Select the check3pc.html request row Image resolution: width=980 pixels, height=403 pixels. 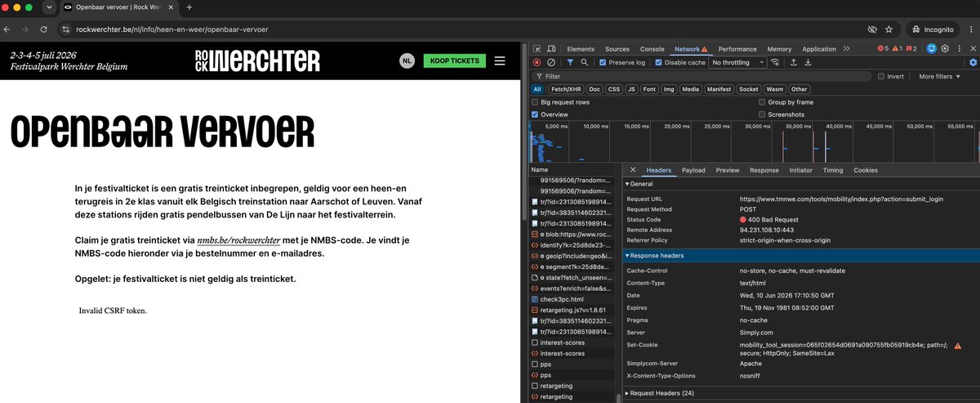(574, 299)
